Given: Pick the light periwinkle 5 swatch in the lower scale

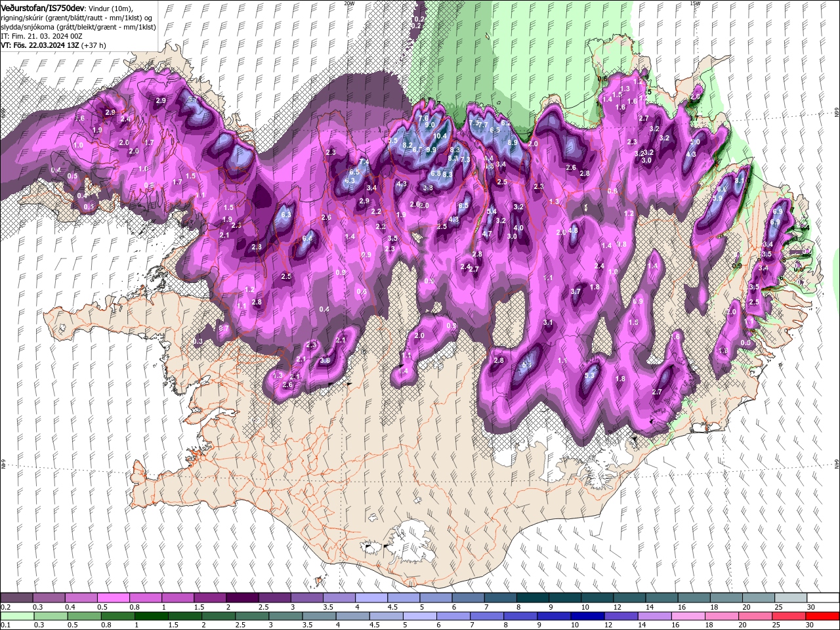Looking at the screenshot, I should click(x=419, y=616).
